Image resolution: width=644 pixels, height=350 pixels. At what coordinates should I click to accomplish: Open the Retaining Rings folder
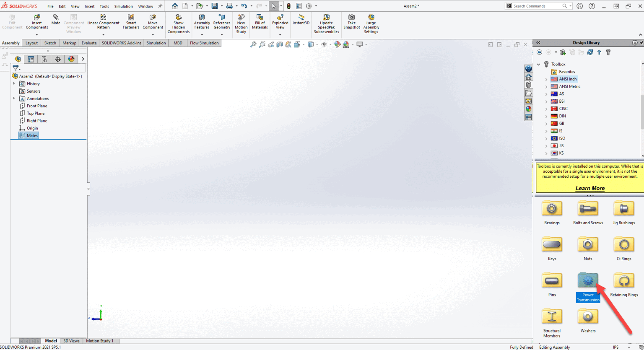click(x=624, y=285)
